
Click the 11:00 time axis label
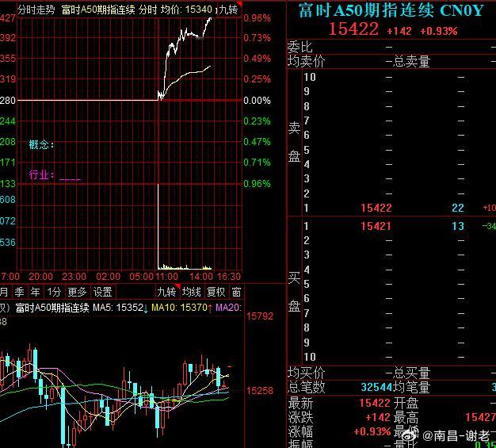tap(166, 277)
